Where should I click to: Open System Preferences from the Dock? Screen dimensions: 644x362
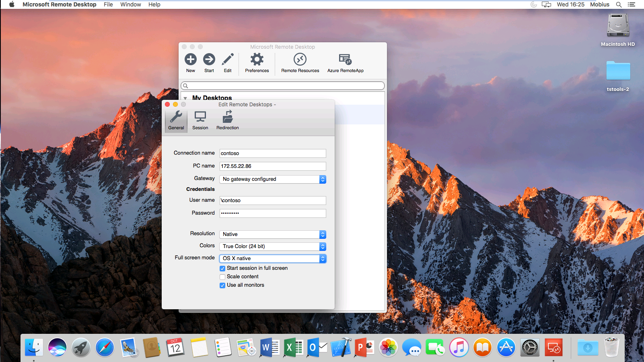(x=530, y=347)
